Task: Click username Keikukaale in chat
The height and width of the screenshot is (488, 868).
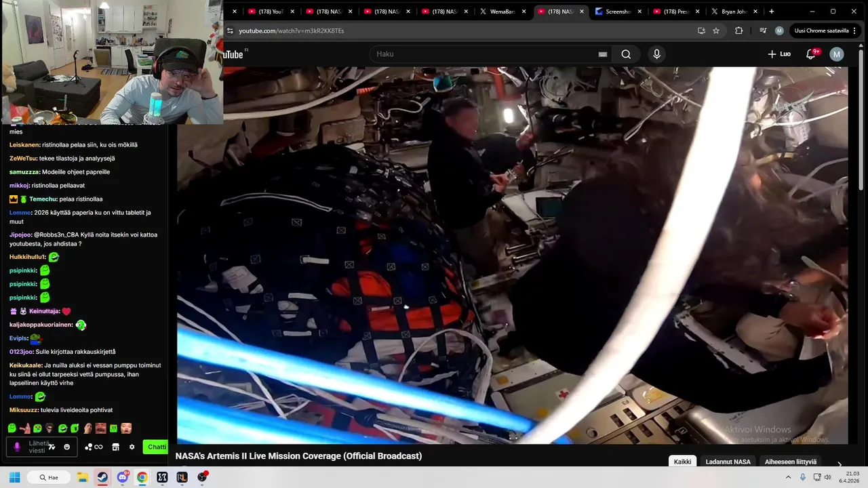Action: click(26, 365)
